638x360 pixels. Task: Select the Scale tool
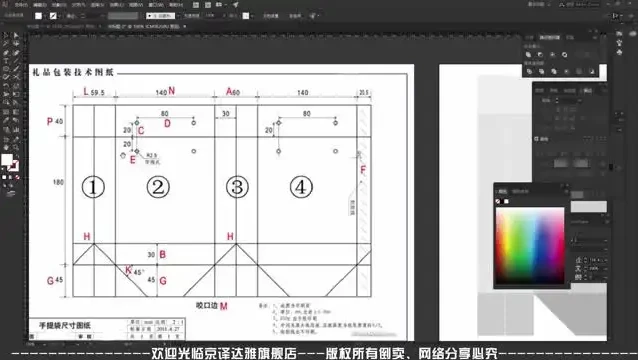tap(16, 85)
